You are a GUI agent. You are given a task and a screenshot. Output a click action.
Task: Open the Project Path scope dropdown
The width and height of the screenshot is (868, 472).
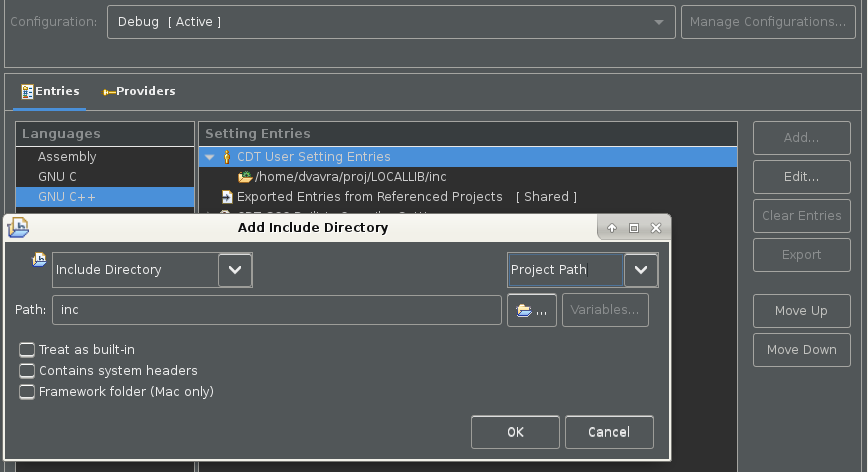tap(641, 269)
